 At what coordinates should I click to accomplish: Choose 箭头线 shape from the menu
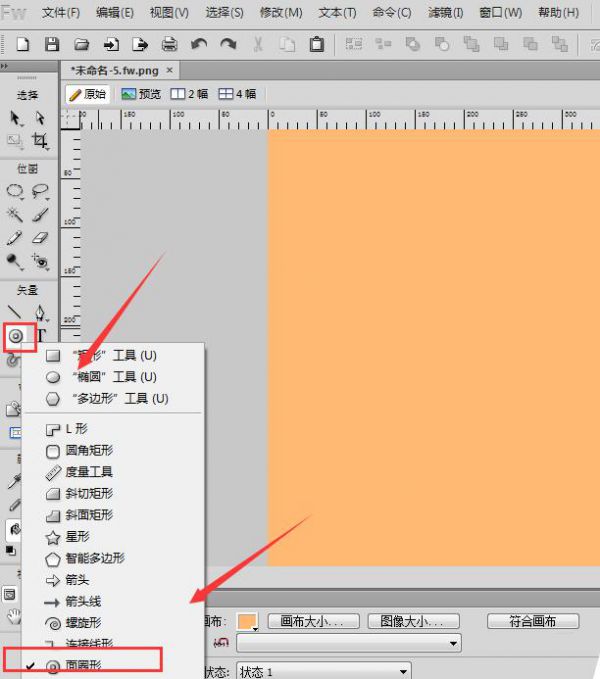113,601
